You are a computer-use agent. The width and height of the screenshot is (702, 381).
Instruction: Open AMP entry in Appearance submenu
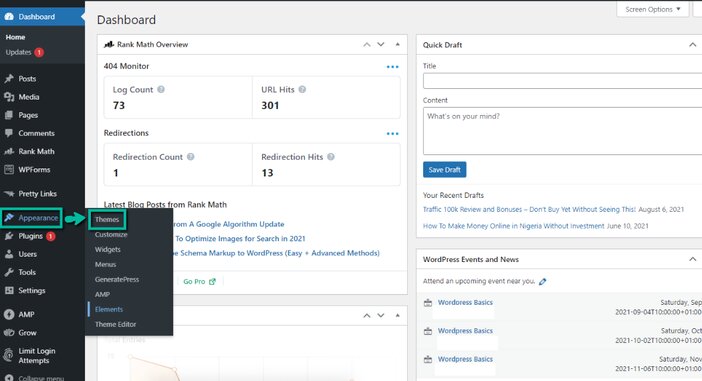pyautogui.click(x=102, y=295)
